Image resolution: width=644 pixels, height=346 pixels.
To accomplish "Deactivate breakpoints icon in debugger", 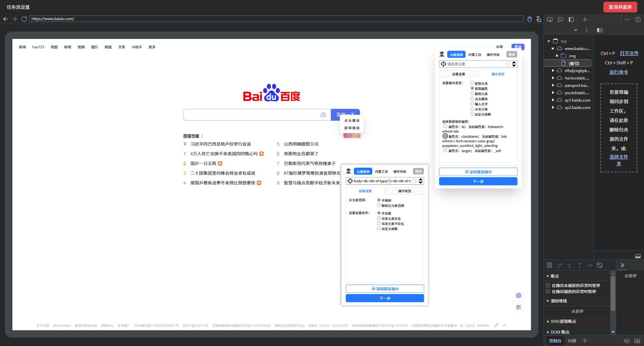I will [x=600, y=265].
